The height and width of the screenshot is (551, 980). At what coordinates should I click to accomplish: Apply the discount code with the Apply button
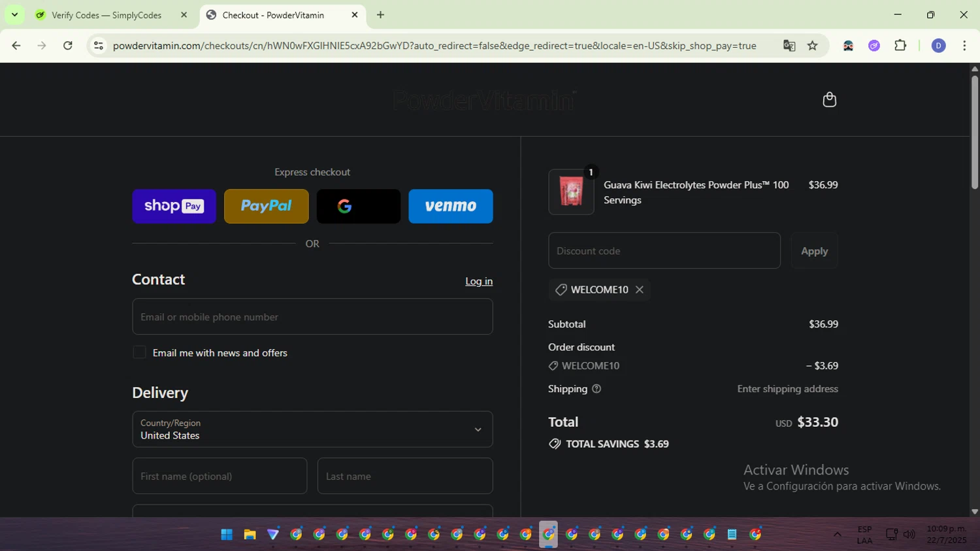814,250
